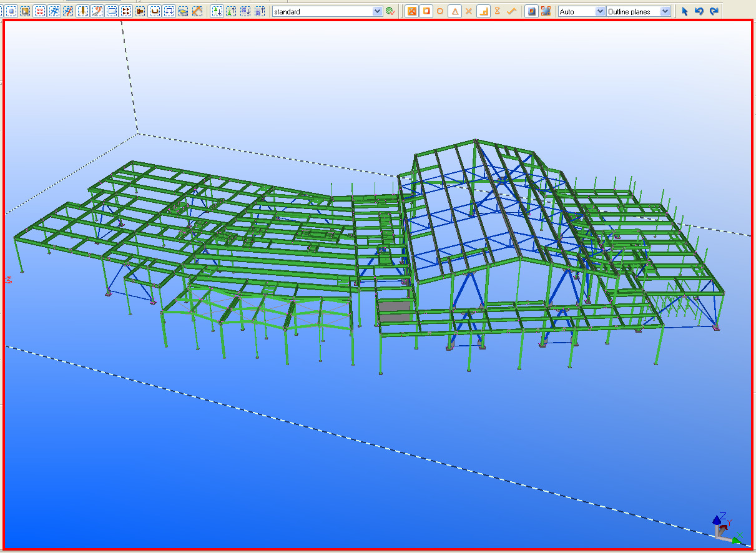This screenshot has width=756, height=553.
Task: Click the hourglass-shaped snap override icon
Action: pyautogui.click(x=498, y=11)
